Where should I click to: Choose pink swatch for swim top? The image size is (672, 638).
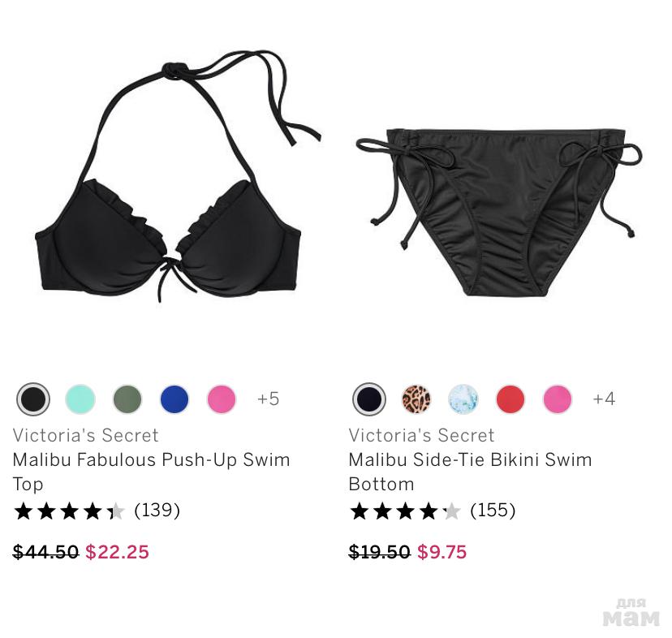[x=222, y=399]
